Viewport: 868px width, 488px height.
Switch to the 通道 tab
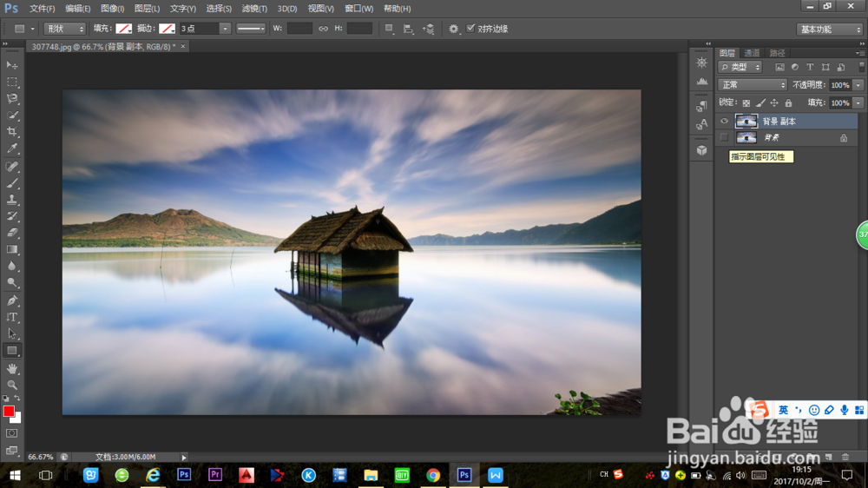pos(752,53)
